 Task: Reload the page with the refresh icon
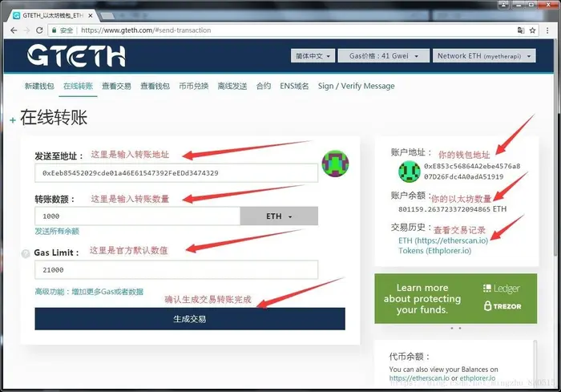[x=39, y=30]
